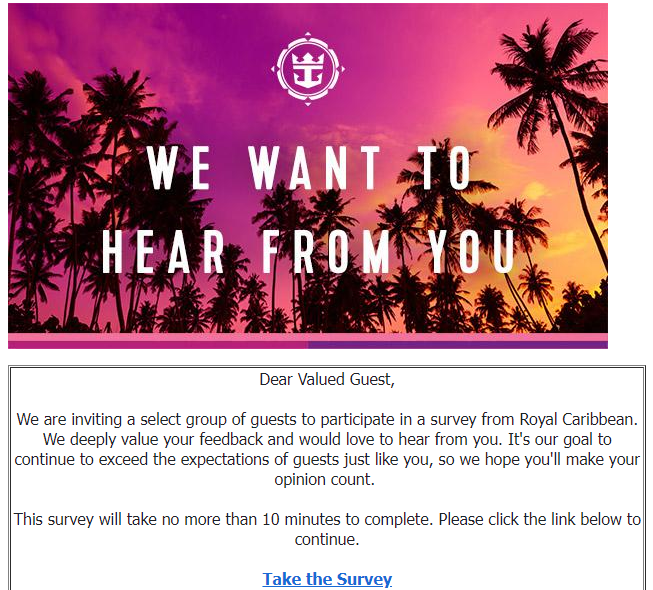Click the words opinion count
Viewport: 653px width, 590px height.
tap(324, 479)
